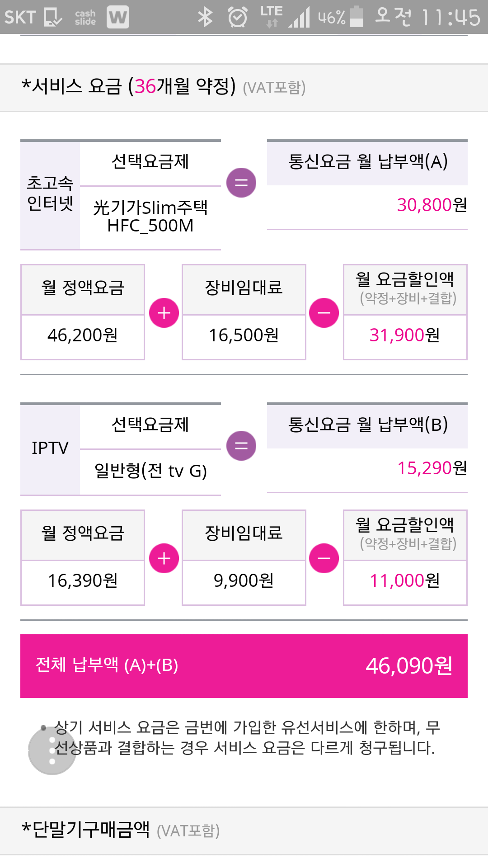488x868 pixels.
Task: Tap the minus icon beside internet 월 요금할인액
Action: click(324, 313)
